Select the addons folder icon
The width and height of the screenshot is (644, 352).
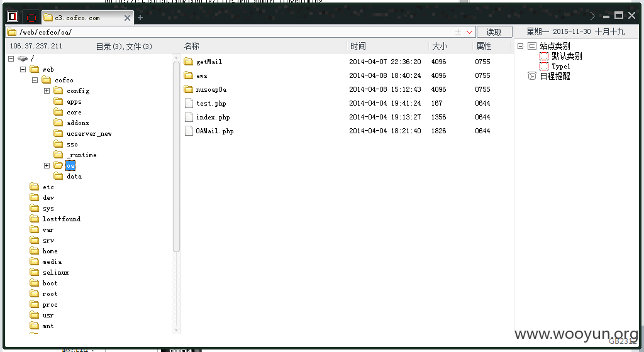58,123
